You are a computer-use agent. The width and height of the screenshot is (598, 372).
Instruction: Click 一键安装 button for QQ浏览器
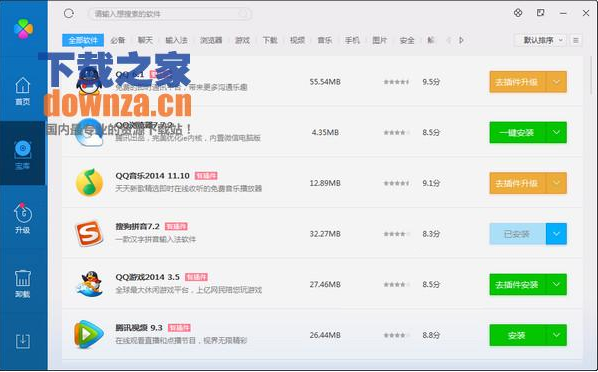(518, 132)
